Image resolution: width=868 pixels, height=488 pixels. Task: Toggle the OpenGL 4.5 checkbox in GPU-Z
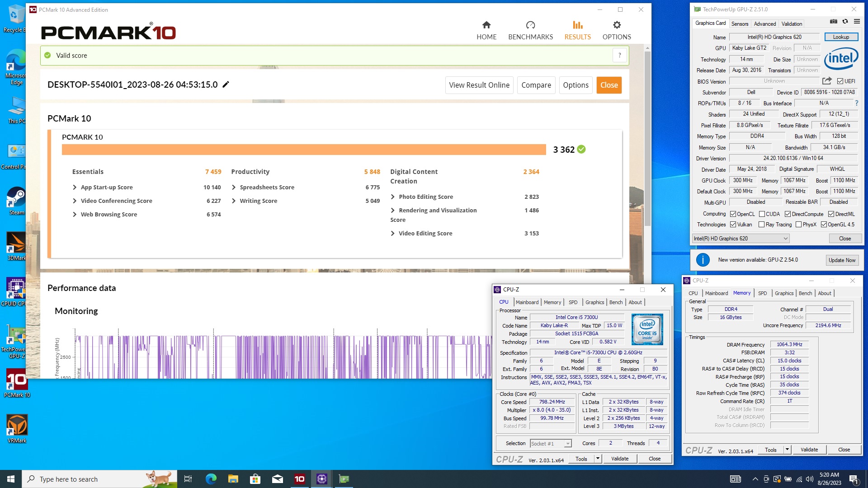[x=824, y=225]
